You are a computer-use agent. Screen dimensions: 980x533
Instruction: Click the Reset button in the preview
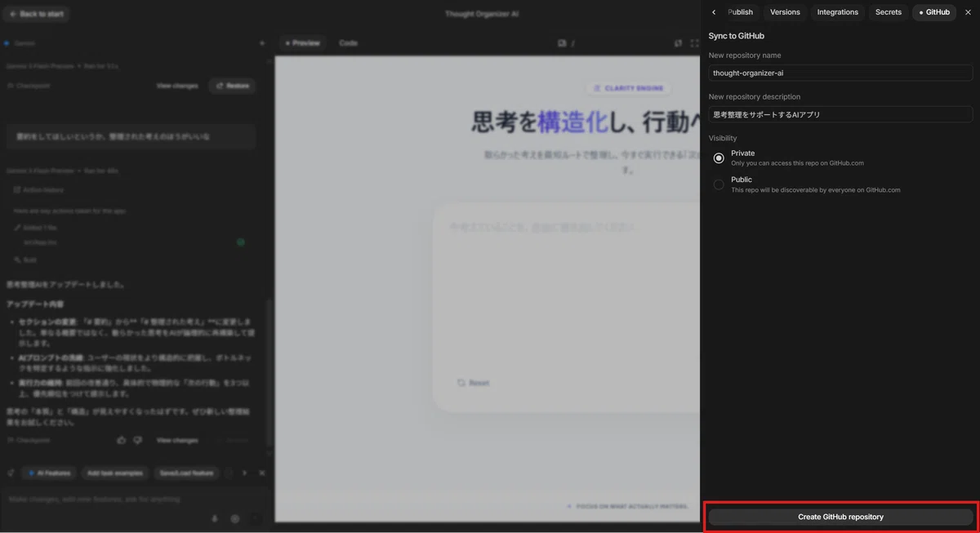pos(474,382)
